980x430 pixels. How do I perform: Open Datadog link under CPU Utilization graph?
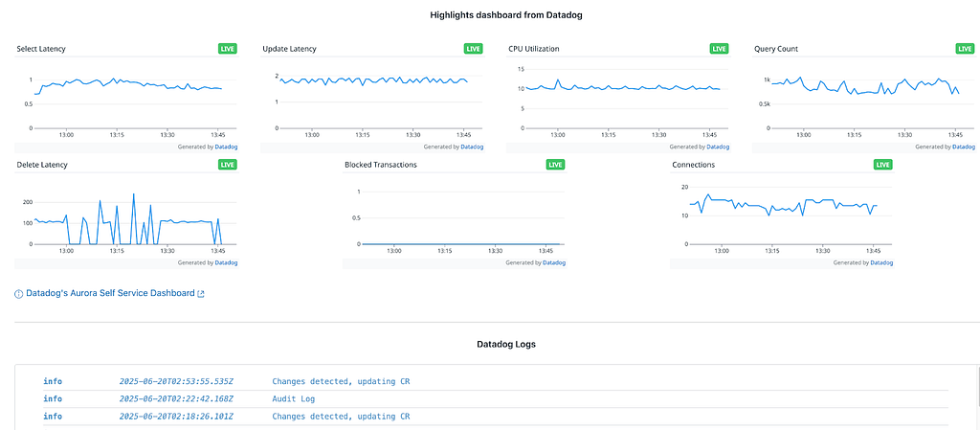click(x=718, y=147)
